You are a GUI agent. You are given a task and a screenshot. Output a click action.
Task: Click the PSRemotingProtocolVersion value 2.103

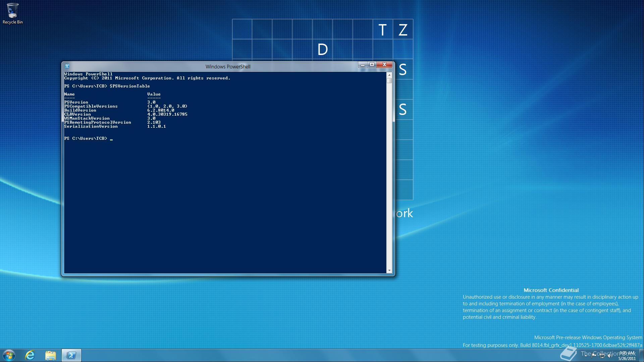154,122
